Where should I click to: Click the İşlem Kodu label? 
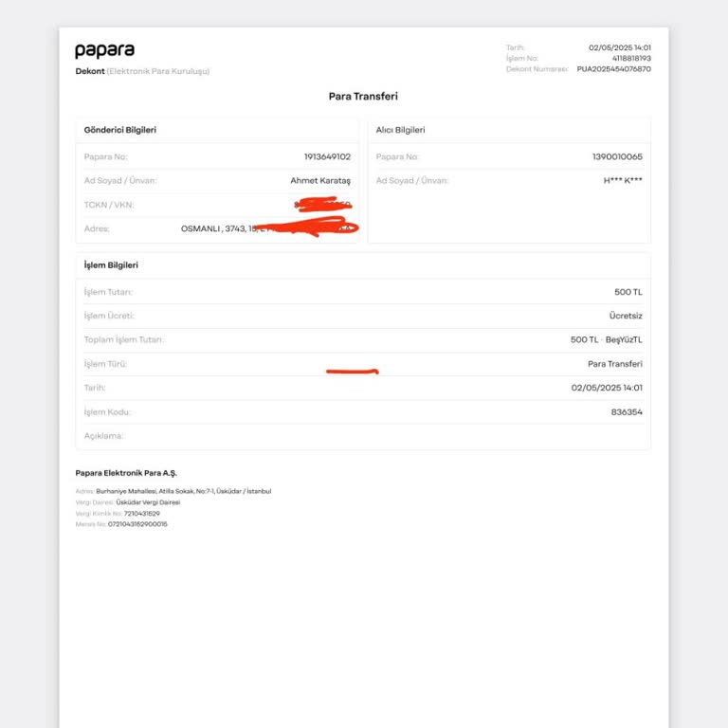[x=108, y=412]
